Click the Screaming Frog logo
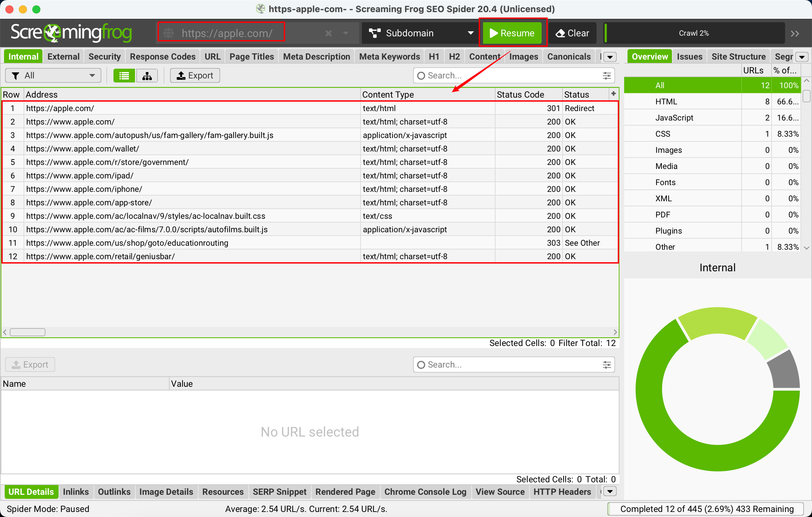 pyautogui.click(x=71, y=33)
